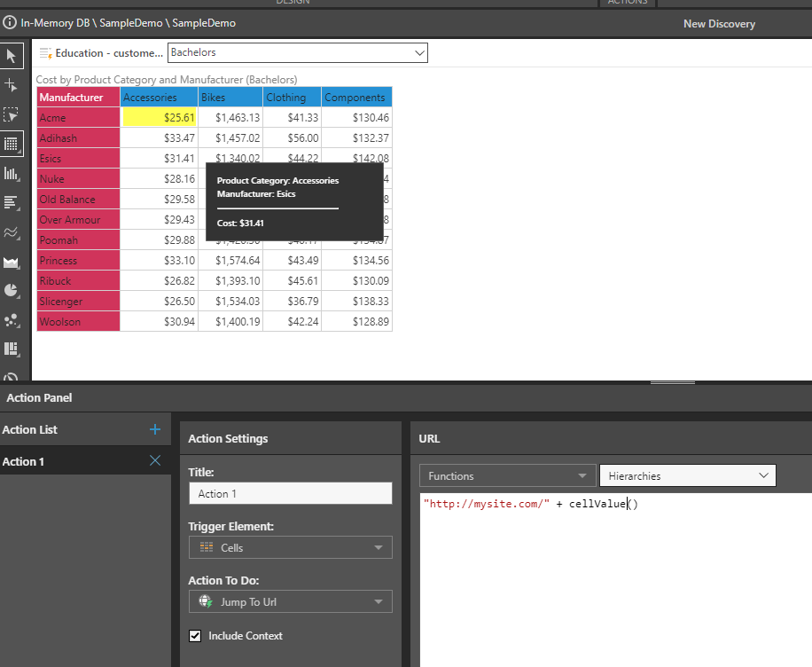Click the $1,457.02 Adihash Bikes cell
This screenshot has height=667, width=812.
tap(230, 137)
